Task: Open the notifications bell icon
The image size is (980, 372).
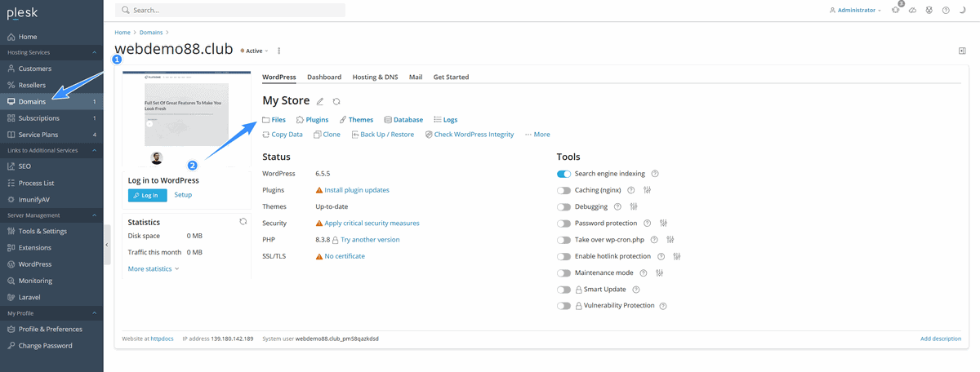Action: point(896,10)
